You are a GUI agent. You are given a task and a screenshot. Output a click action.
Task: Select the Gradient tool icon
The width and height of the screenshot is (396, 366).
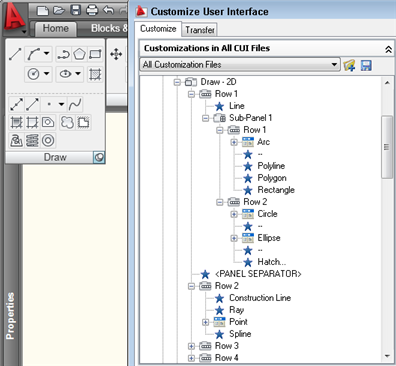pyautogui.click(x=16, y=123)
